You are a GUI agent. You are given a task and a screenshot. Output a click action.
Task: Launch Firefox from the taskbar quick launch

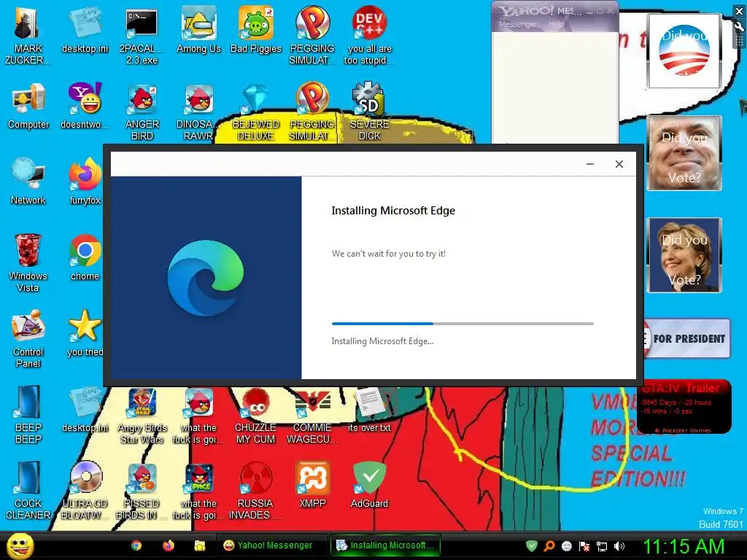(169, 545)
